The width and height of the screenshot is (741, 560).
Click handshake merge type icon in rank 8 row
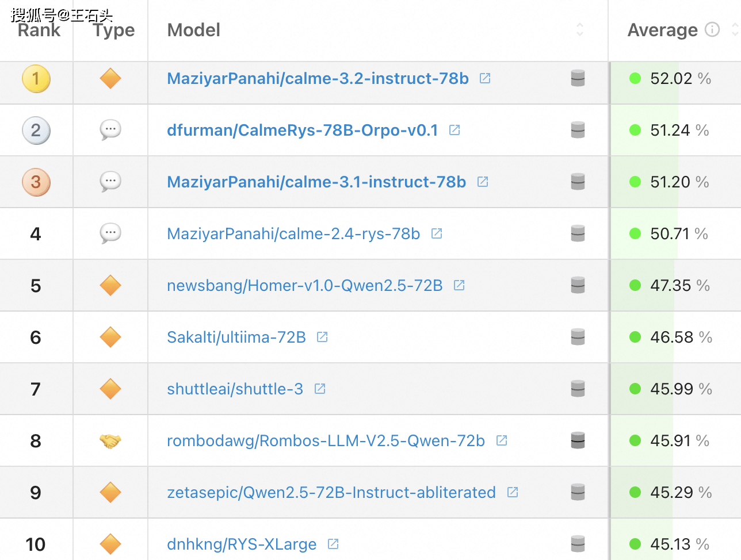pos(110,441)
